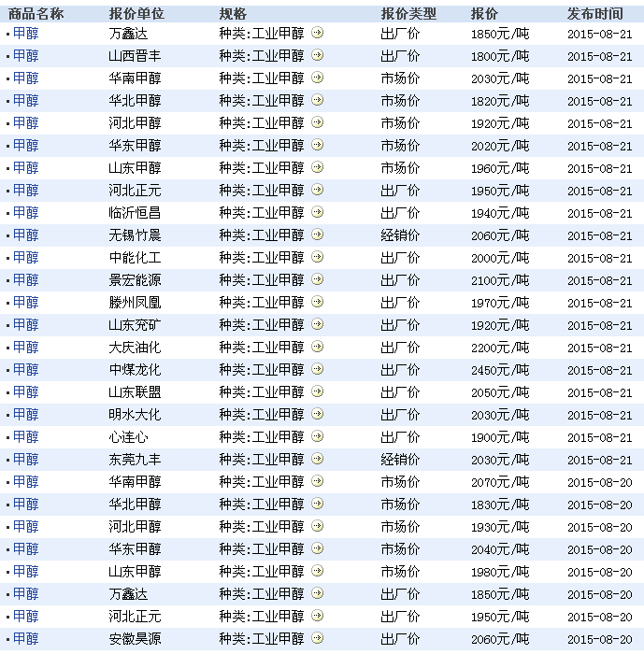Click the arrow icon in the 万鑫达 2015-08-21 row

point(317,33)
